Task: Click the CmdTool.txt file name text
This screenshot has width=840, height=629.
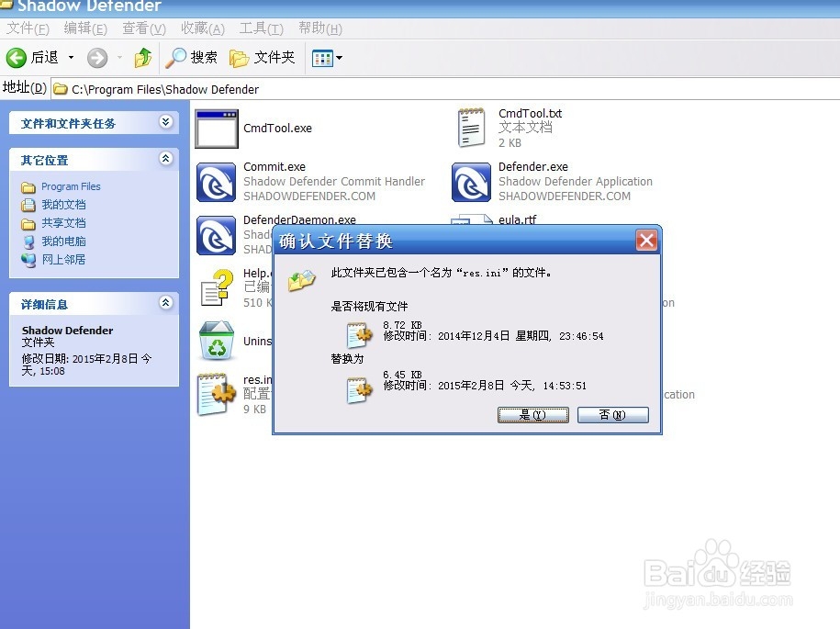Action: pos(530,113)
